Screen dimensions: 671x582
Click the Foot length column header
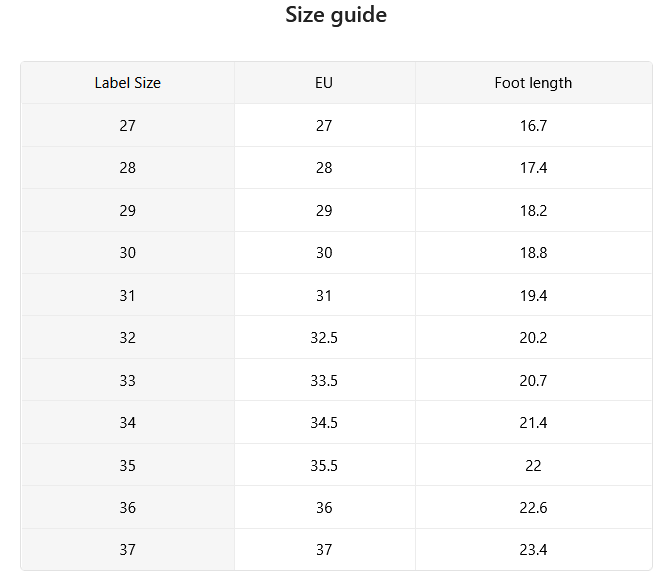point(533,83)
